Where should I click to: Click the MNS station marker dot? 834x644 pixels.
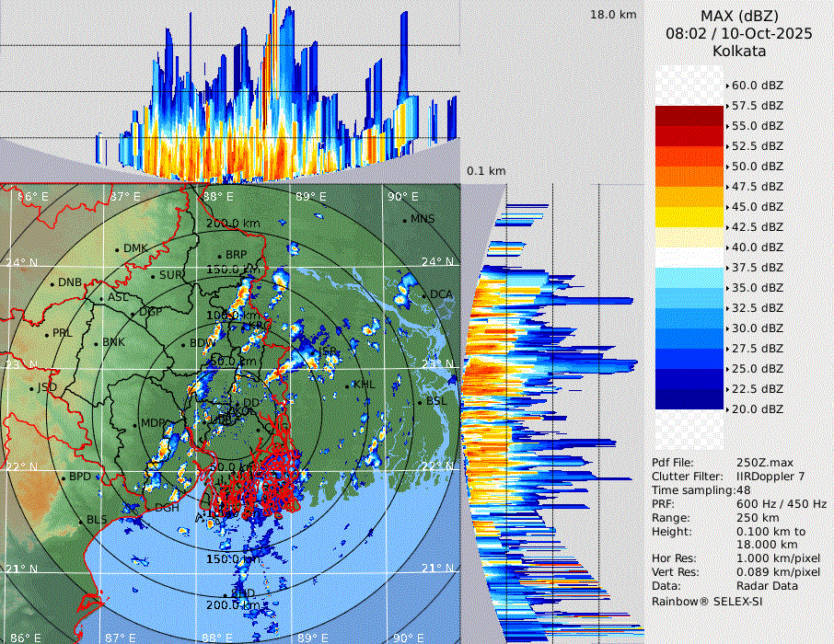click(x=405, y=220)
